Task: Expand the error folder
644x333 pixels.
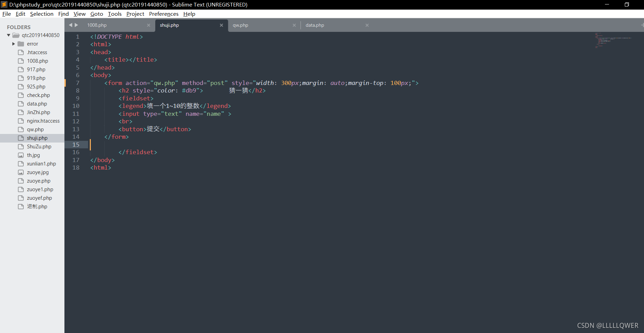Action: (x=14, y=44)
